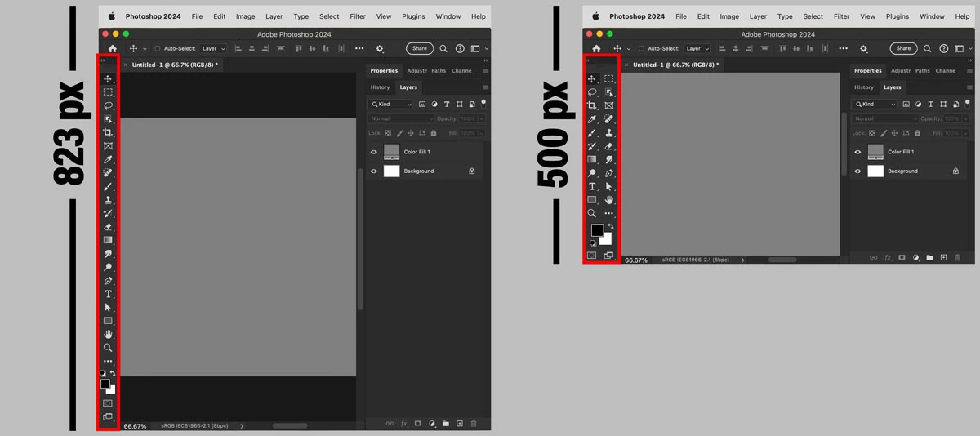Activate the Pen tool in left window
This screenshot has height=436, width=980.
click(108, 281)
